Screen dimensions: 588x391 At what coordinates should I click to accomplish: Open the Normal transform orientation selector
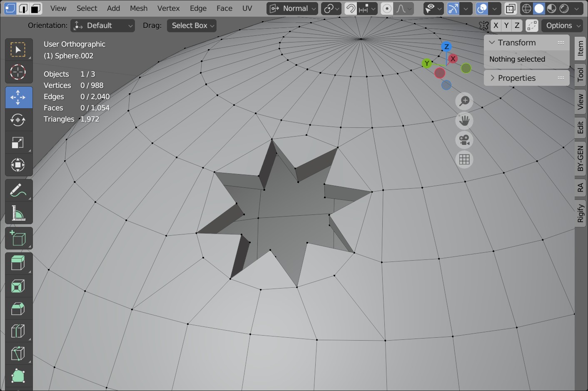point(292,8)
